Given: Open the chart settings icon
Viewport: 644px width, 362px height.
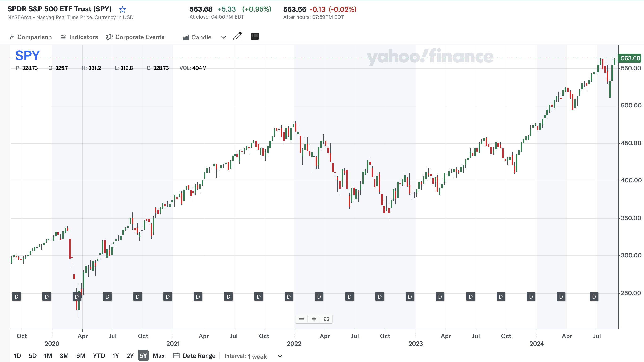Looking at the screenshot, I should coord(254,36).
